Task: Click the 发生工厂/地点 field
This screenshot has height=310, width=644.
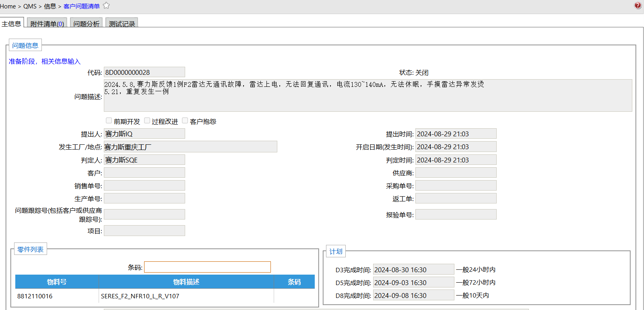Action: point(190,147)
